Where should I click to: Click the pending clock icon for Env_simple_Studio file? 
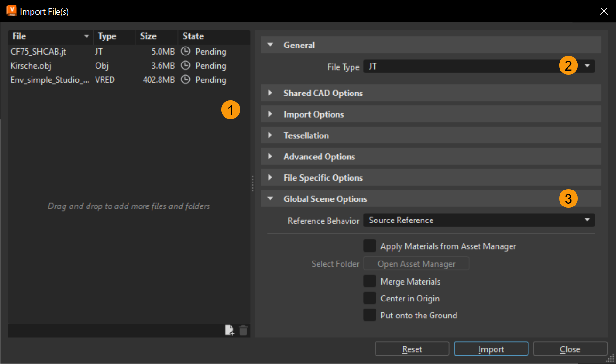[186, 79]
